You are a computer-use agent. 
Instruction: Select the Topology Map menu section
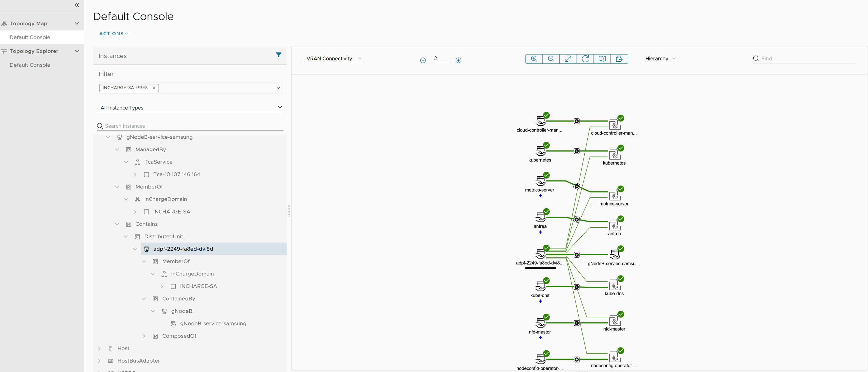pos(42,23)
